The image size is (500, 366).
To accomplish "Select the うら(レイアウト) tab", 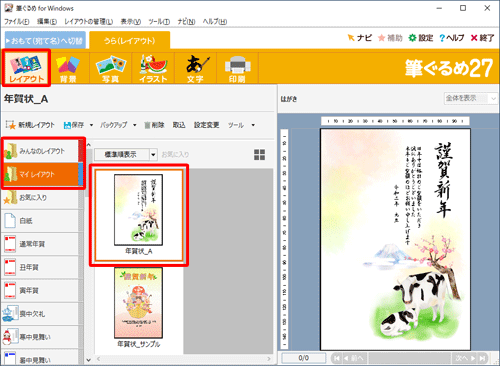I will point(130,41).
